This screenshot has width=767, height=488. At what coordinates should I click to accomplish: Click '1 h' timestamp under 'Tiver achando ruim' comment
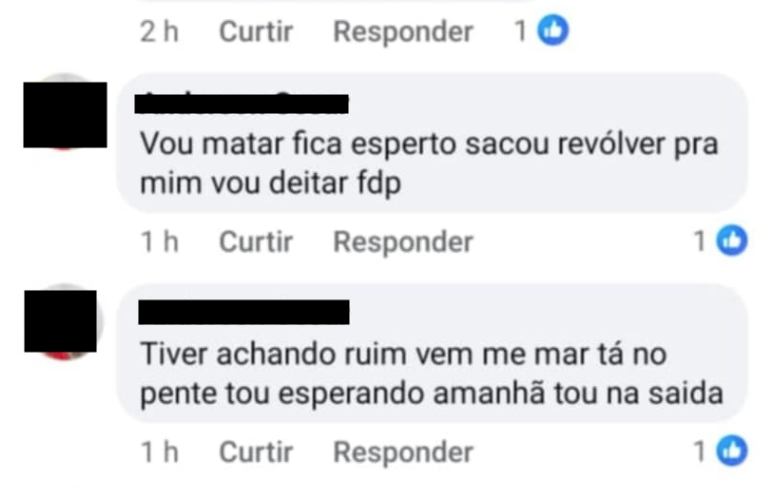[x=159, y=451]
